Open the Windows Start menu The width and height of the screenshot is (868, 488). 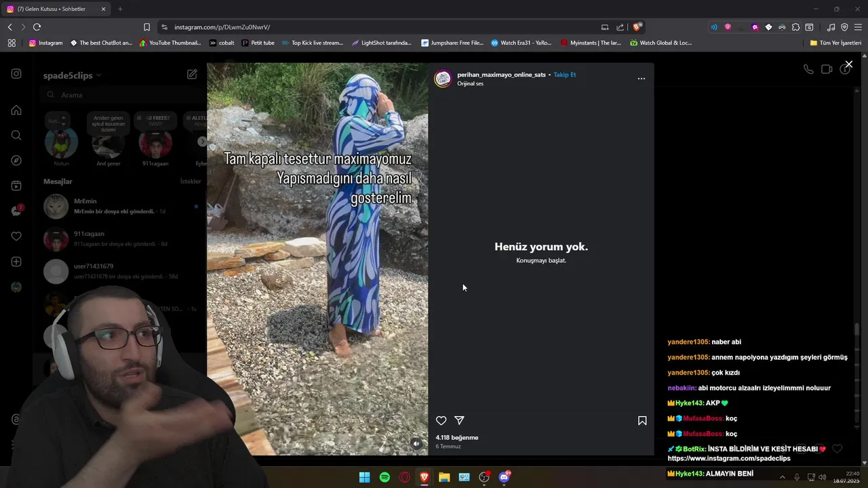pos(364,477)
